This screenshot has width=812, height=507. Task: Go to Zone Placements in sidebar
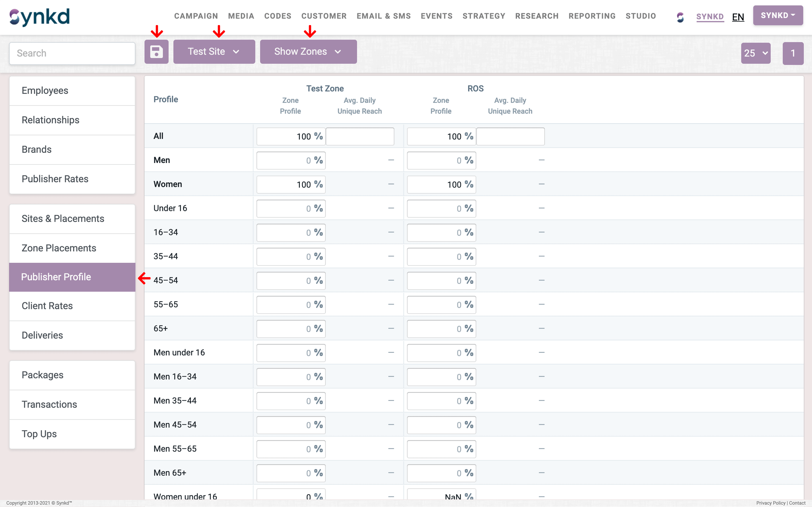coord(59,248)
